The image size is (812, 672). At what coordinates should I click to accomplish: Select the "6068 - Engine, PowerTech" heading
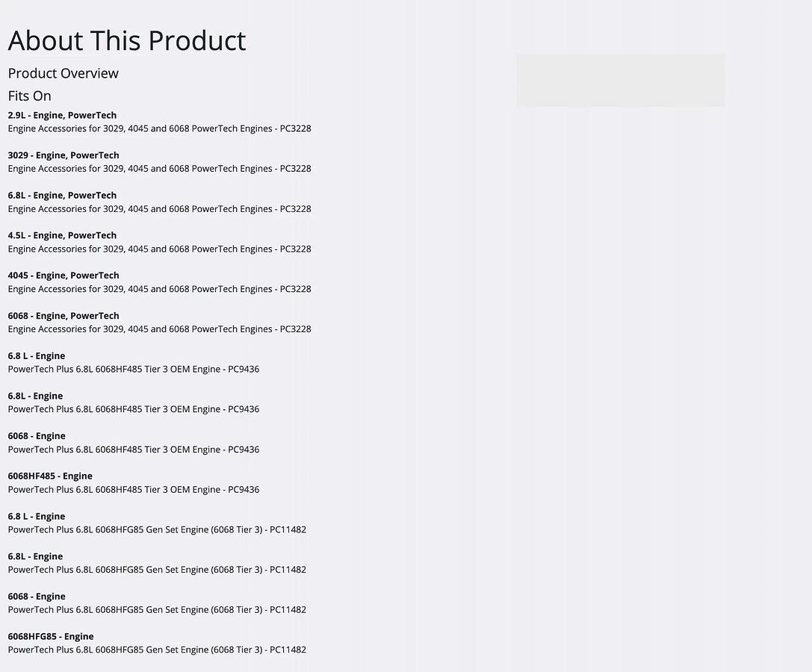[x=63, y=316]
